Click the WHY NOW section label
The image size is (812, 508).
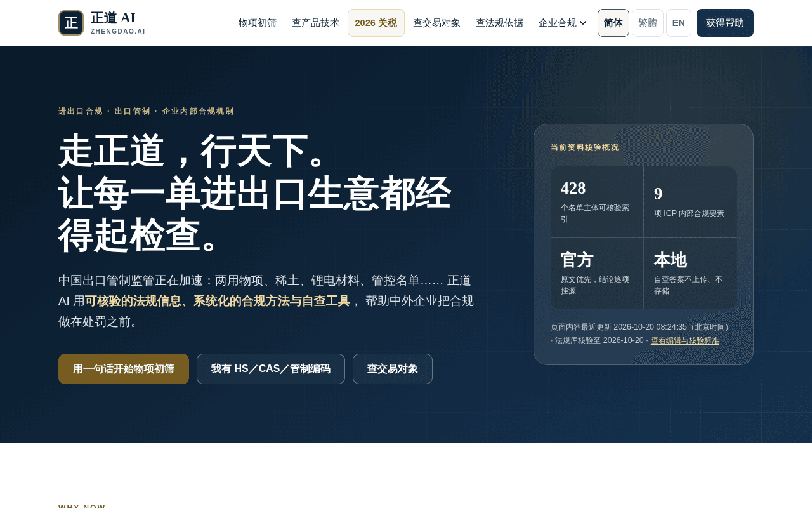(82, 506)
